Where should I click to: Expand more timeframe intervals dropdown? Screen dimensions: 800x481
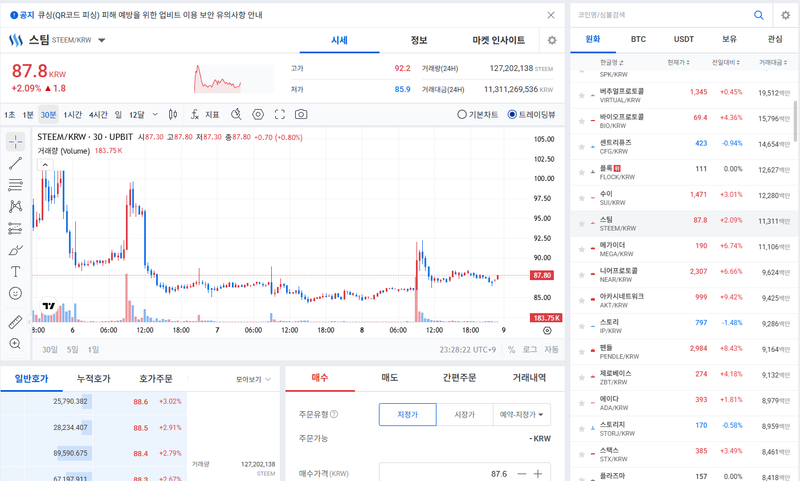(155, 114)
